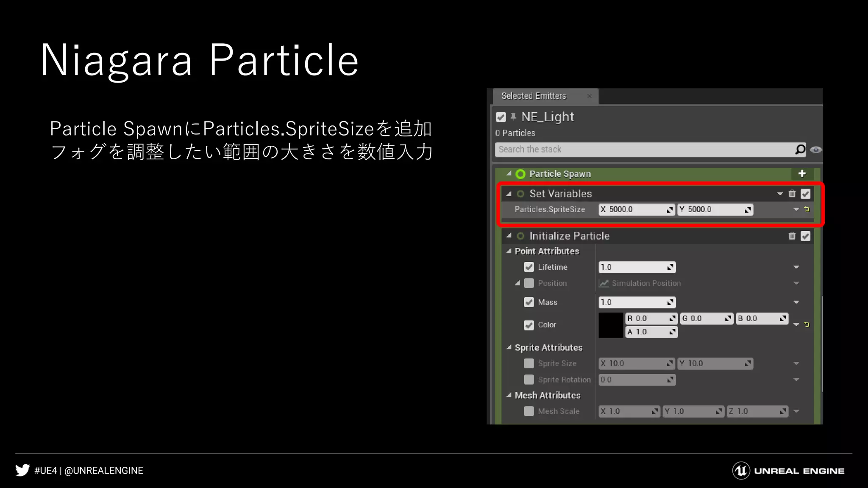Click the Color B 0.0 field

(x=762, y=318)
